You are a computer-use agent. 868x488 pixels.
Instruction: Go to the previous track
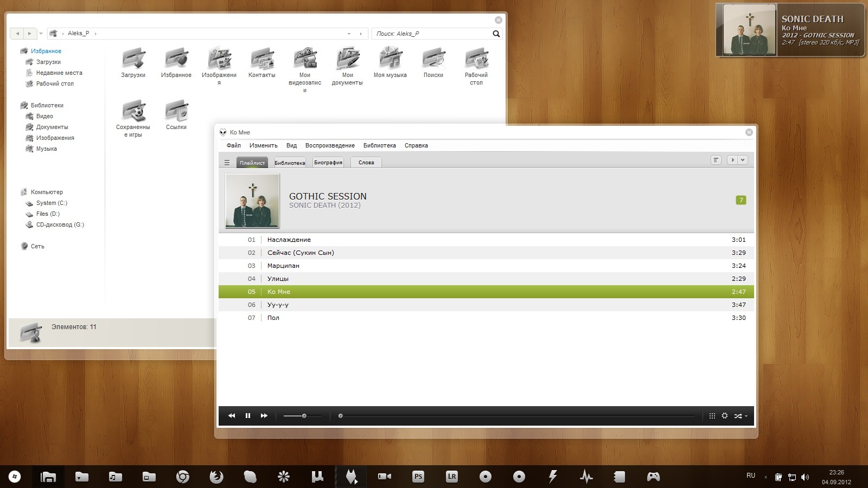click(232, 416)
